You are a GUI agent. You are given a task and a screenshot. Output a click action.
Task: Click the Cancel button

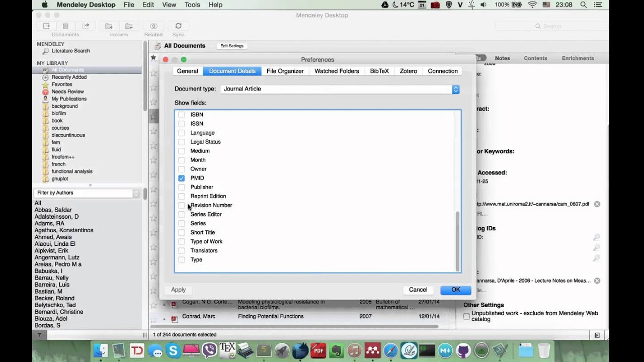click(x=418, y=290)
